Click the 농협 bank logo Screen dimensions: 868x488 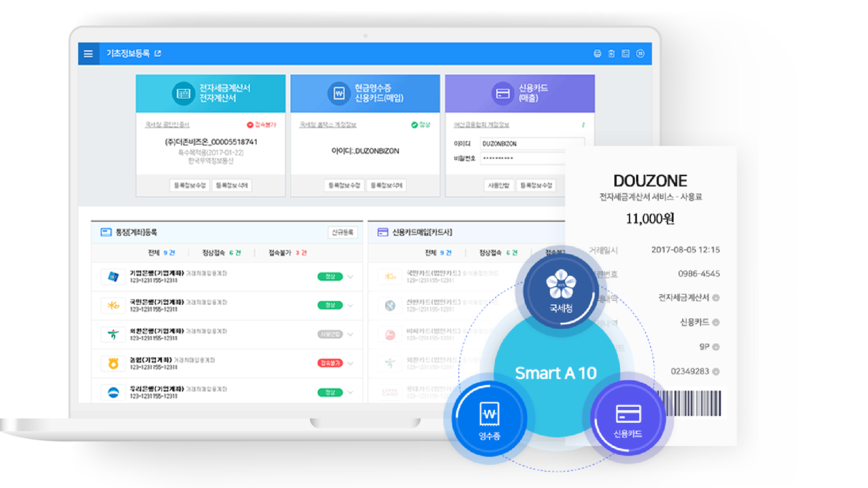113,363
